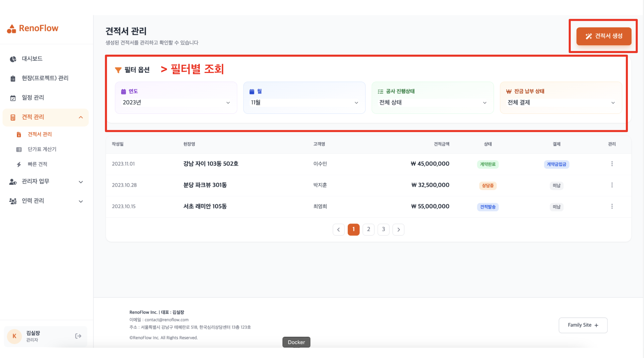Open the kebab menu for 강남 자이 row
644x358 pixels.
point(612,164)
